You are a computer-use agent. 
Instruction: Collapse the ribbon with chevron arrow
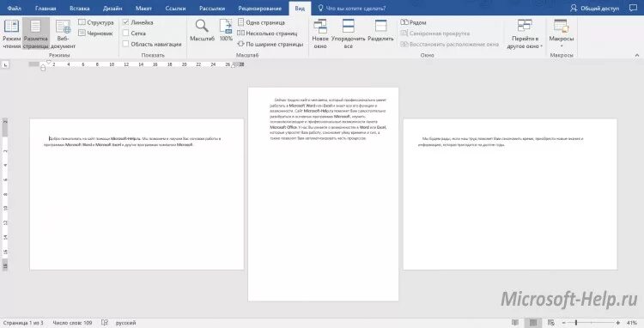point(637,55)
